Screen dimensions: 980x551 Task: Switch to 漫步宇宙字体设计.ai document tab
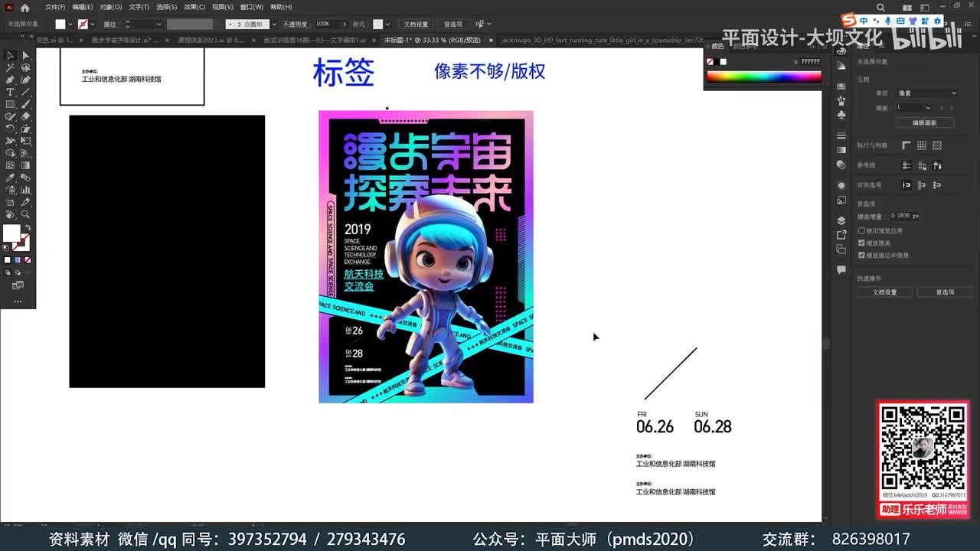(x=125, y=40)
